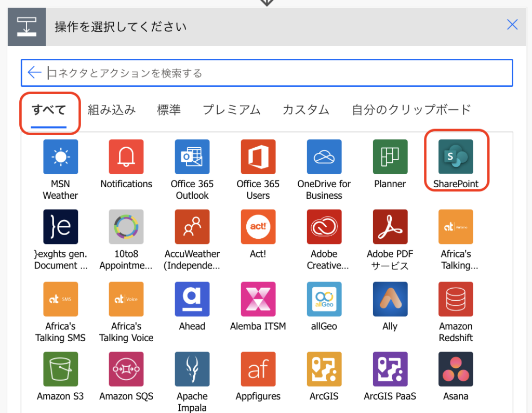Open the Alemba ITSM connector
This screenshot has height=413, width=532.
point(258,299)
